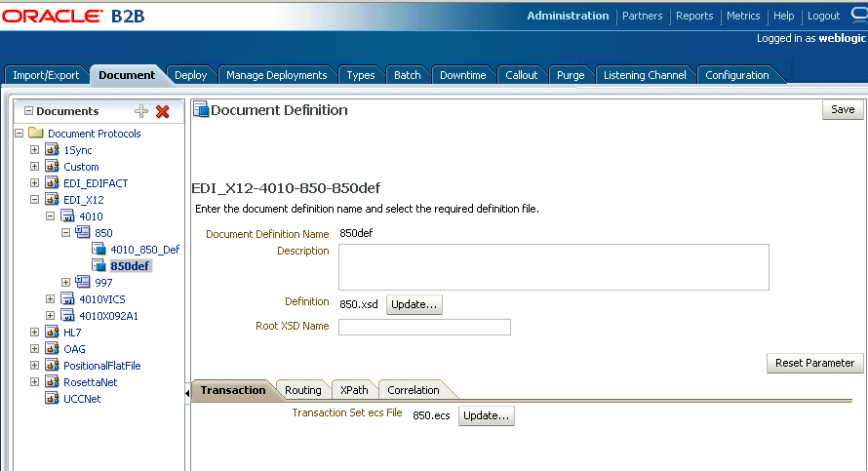This screenshot has height=471, width=868.
Task: Open the Types tab
Action: coord(361,75)
